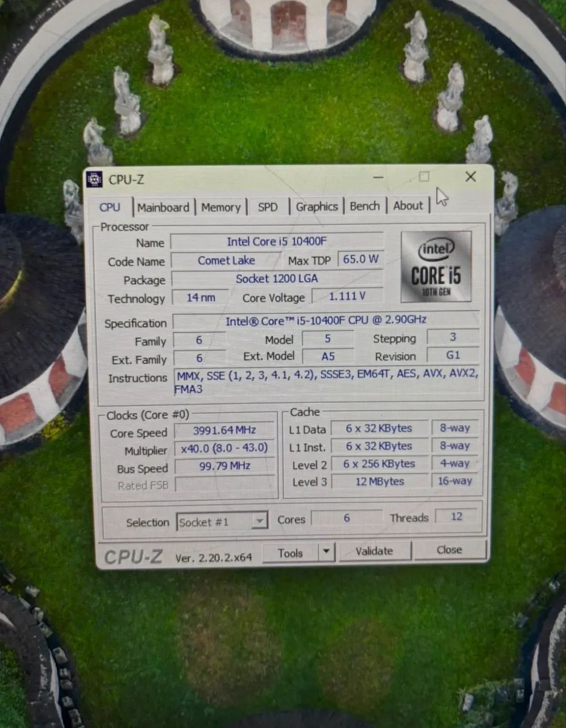Click the Intel Core i5 10th Gen logo
This screenshot has width=566, height=728.
436,266
